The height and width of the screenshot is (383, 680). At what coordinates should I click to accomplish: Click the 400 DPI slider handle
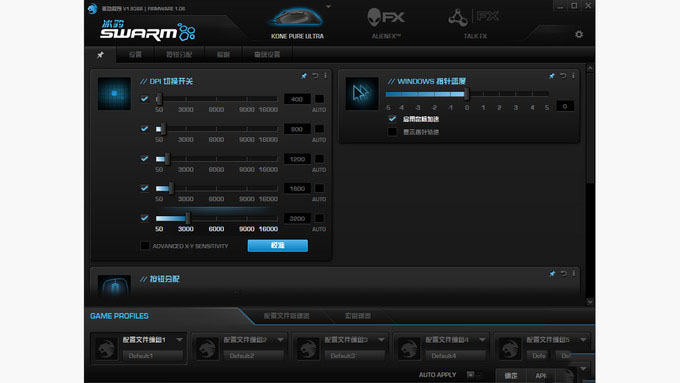(x=159, y=99)
